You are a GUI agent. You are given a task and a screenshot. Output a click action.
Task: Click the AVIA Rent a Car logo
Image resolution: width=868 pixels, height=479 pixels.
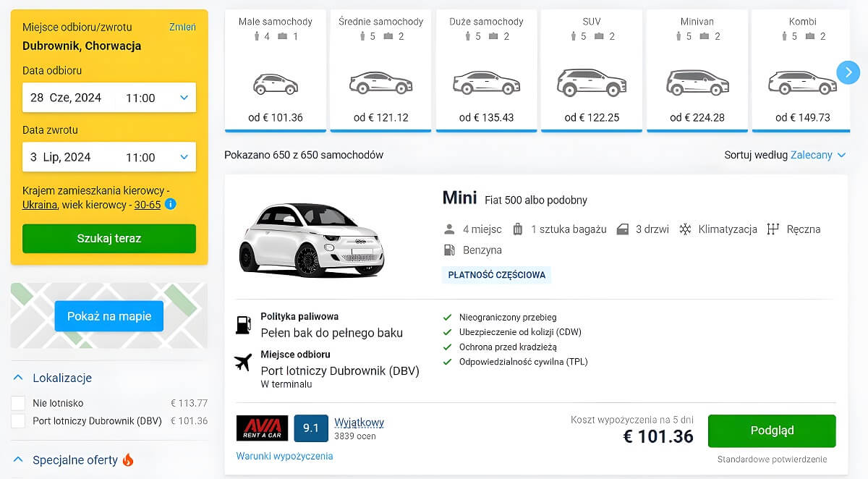tap(262, 428)
